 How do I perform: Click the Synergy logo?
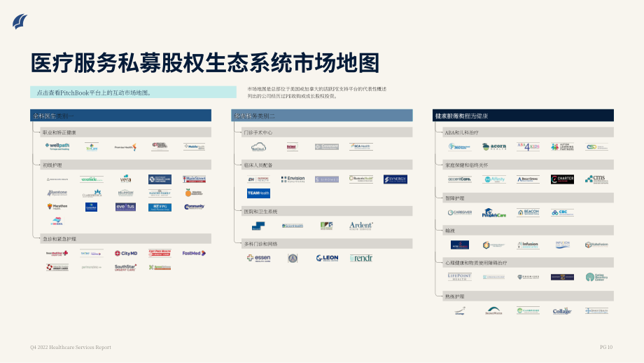tap(395, 179)
